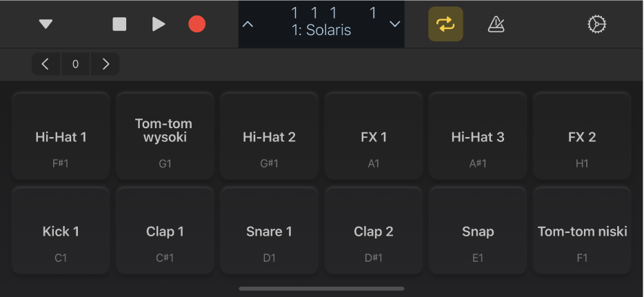Toggle the Cycle loop button

tap(445, 25)
